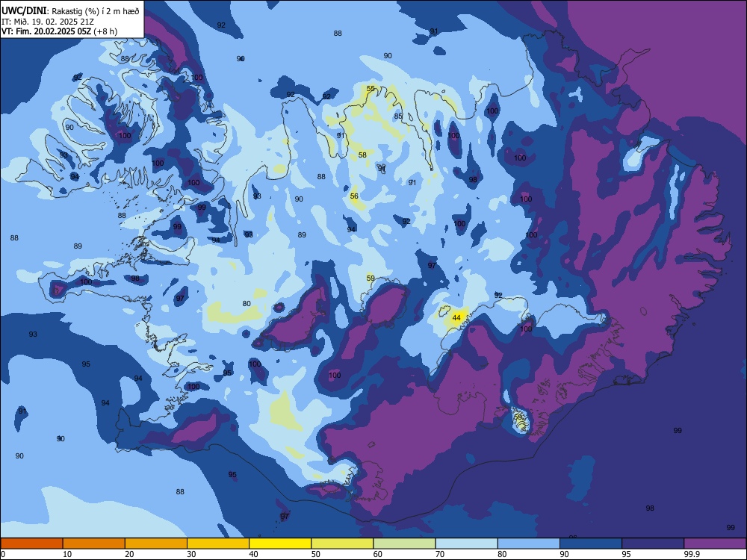Click the '40' label on color scale
Viewport: 747px width, 560px height.
[x=253, y=554]
